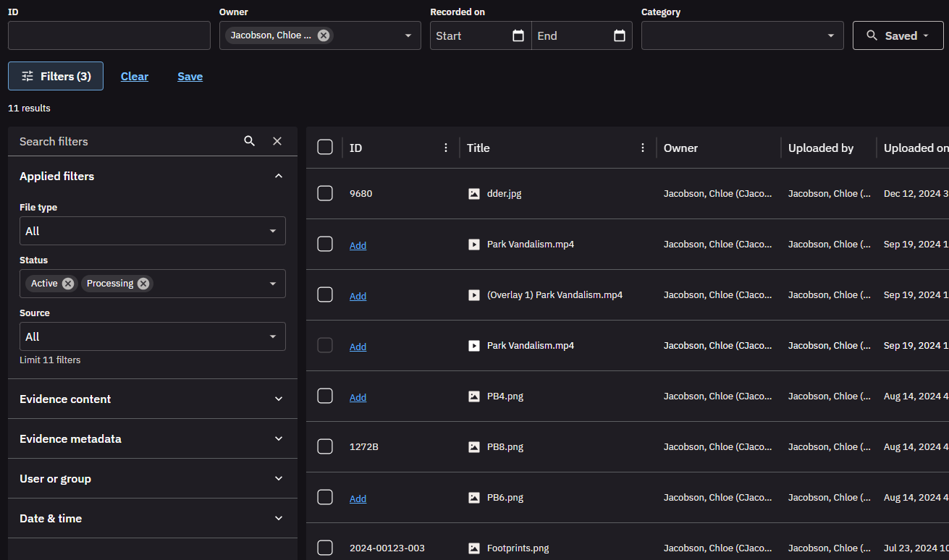This screenshot has height=560, width=949.
Task: Remove the Active status chip
Action: (x=68, y=284)
